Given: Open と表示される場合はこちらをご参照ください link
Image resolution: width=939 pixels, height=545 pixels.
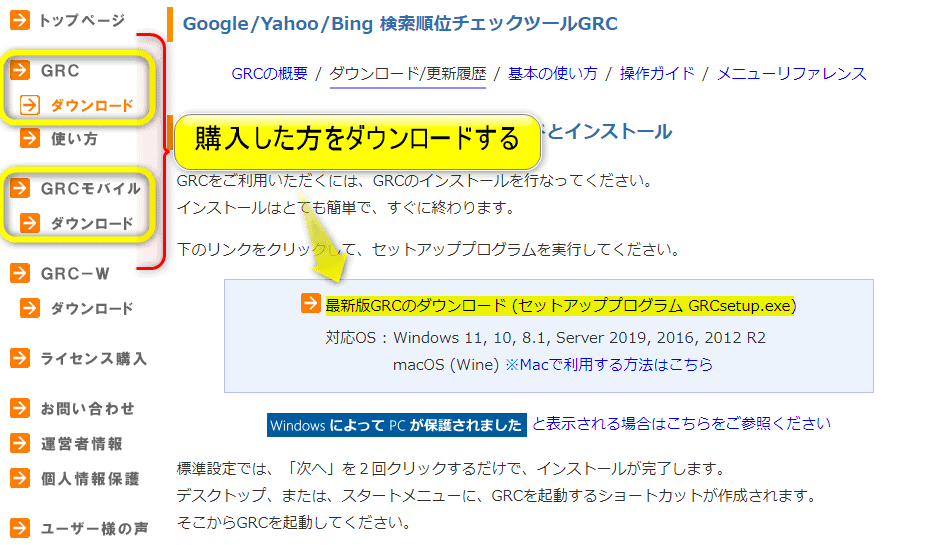Looking at the screenshot, I should coord(681,424).
